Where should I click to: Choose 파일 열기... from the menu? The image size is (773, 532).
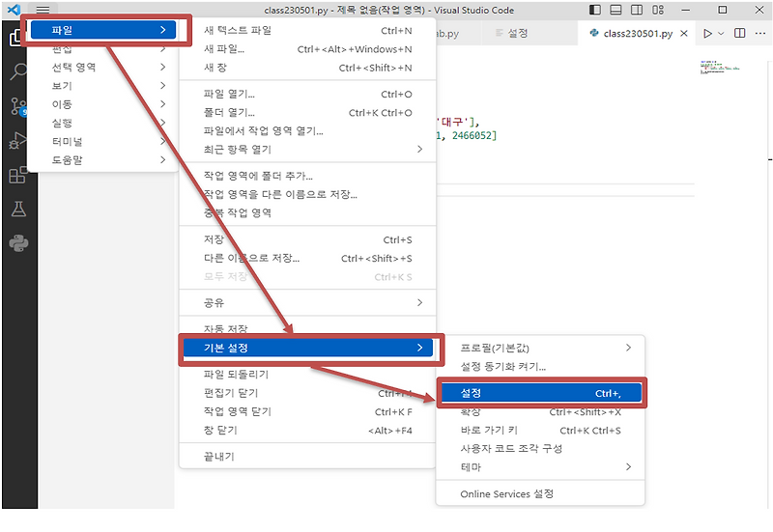307,94
